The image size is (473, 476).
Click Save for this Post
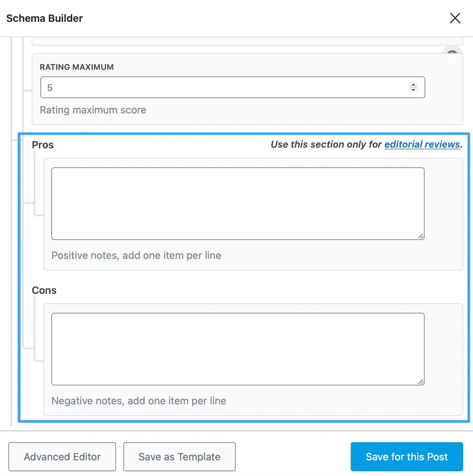407,457
